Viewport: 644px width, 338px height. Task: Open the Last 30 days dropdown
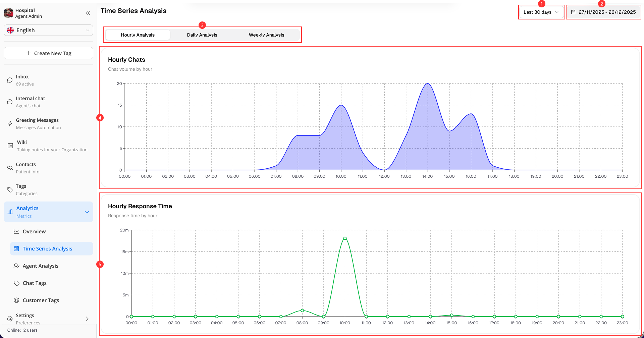pos(541,12)
